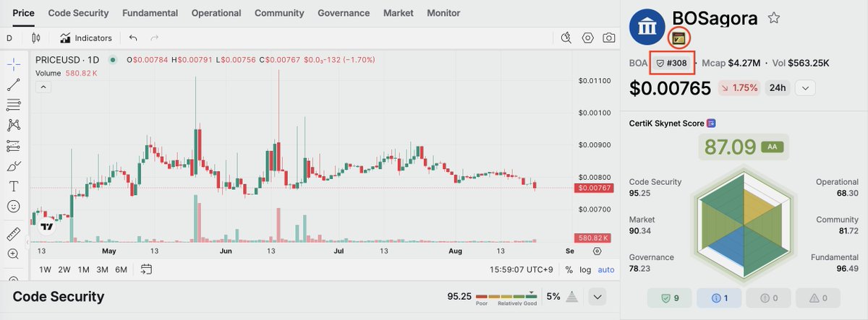Take a chart snapshot with camera icon
The width and height of the screenshot is (868, 320).
coord(610,38)
